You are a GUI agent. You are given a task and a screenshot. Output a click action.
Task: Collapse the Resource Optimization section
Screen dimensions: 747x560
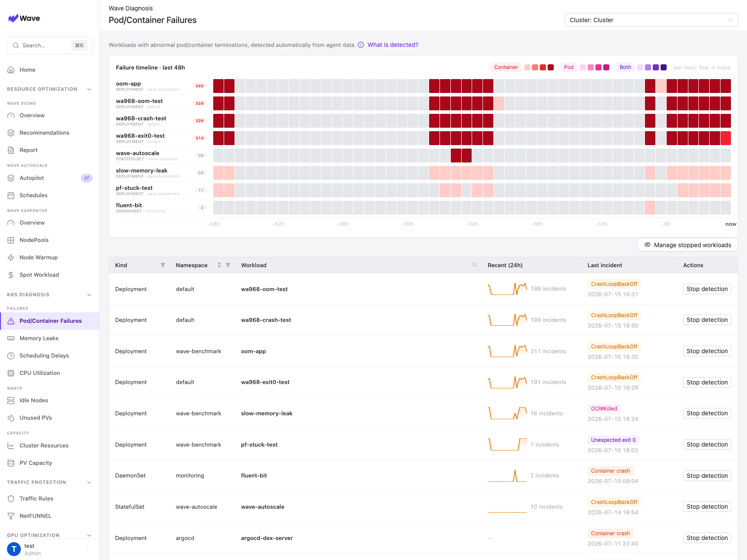click(x=89, y=89)
